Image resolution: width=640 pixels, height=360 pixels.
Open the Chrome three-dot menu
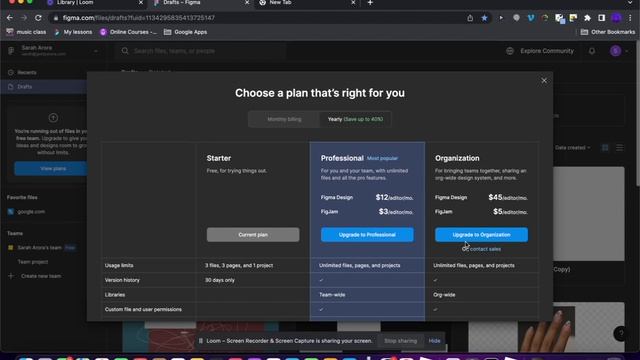[631, 18]
